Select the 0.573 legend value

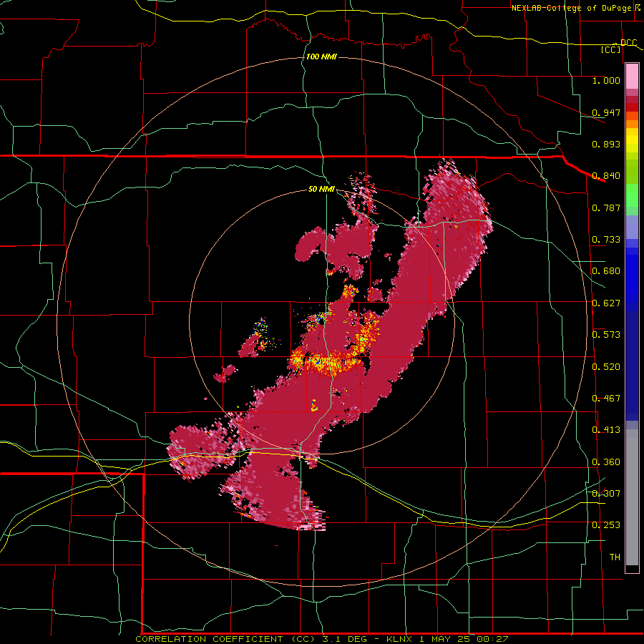(606, 334)
